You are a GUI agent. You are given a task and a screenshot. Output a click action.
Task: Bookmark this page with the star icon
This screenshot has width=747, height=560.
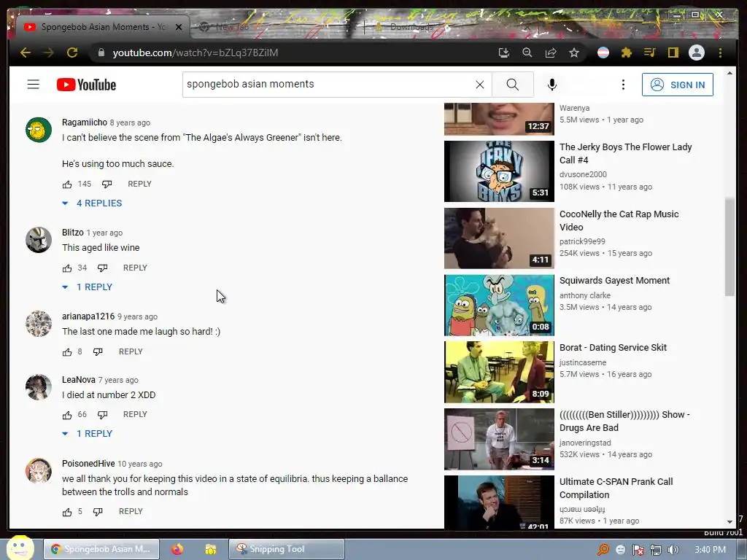574,52
